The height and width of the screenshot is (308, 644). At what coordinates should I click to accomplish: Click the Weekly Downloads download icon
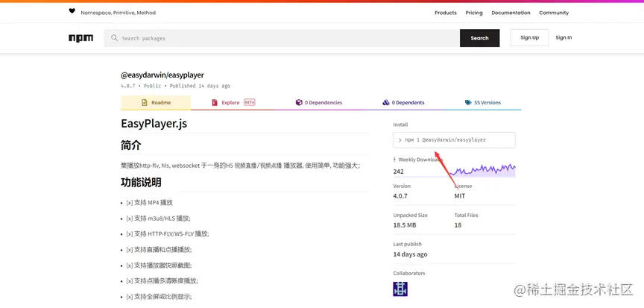point(395,160)
